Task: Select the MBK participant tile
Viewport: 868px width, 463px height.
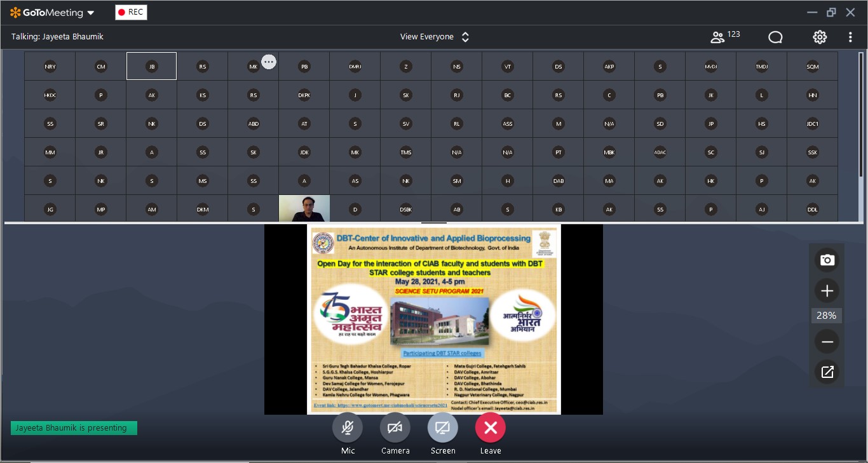Action: [609, 152]
